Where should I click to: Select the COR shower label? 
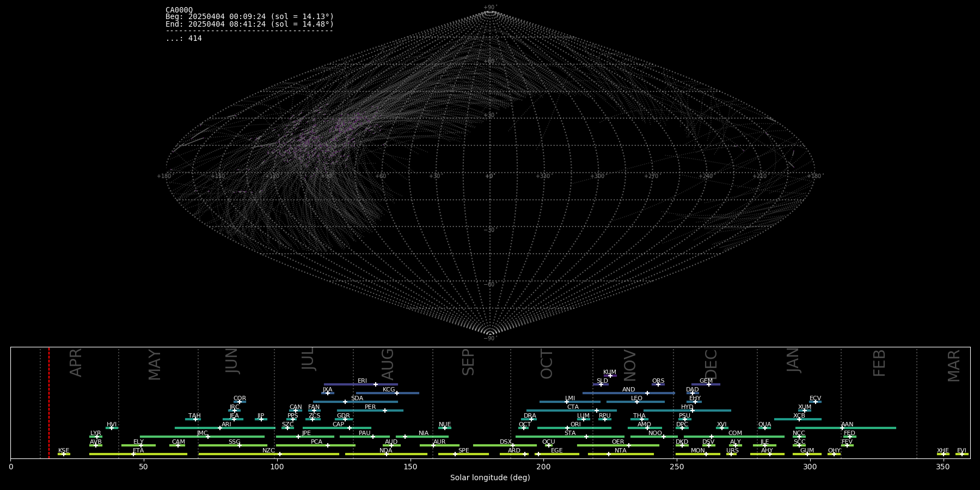click(x=240, y=399)
